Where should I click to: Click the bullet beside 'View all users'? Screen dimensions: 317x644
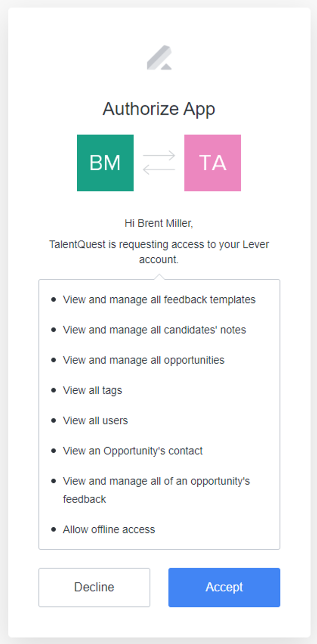pos(53,420)
